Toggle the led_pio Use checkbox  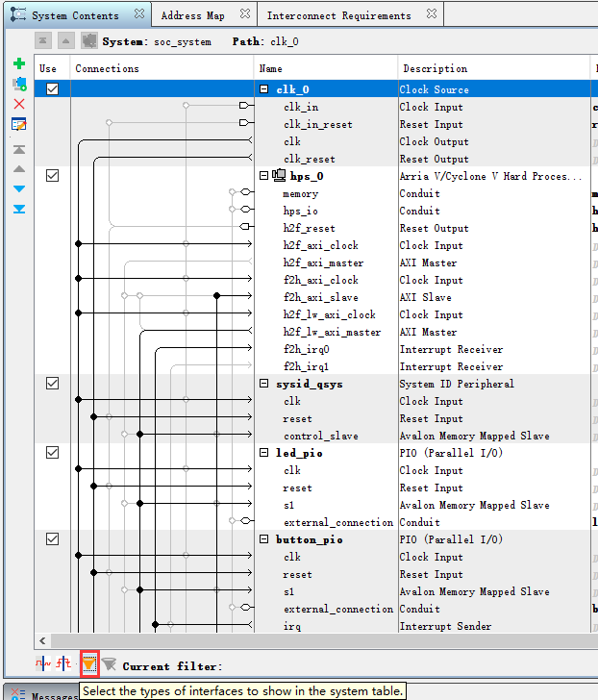pyautogui.click(x=52, y=452)
